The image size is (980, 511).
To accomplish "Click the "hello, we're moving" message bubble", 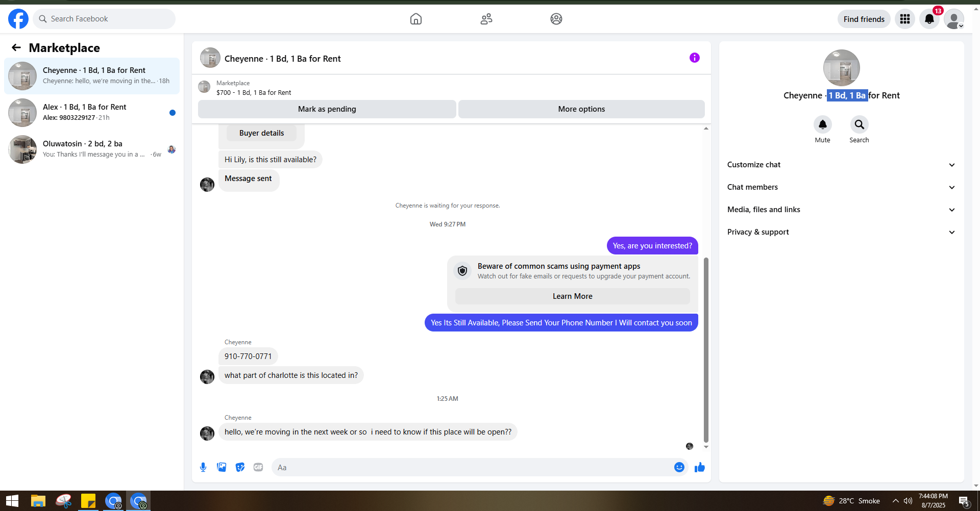I will click(x=368, y=432).
